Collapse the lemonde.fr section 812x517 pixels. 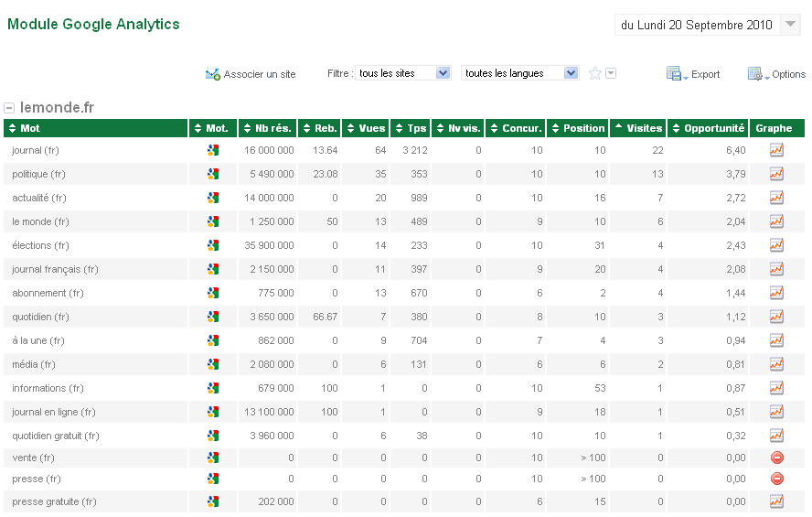point(9,108)
